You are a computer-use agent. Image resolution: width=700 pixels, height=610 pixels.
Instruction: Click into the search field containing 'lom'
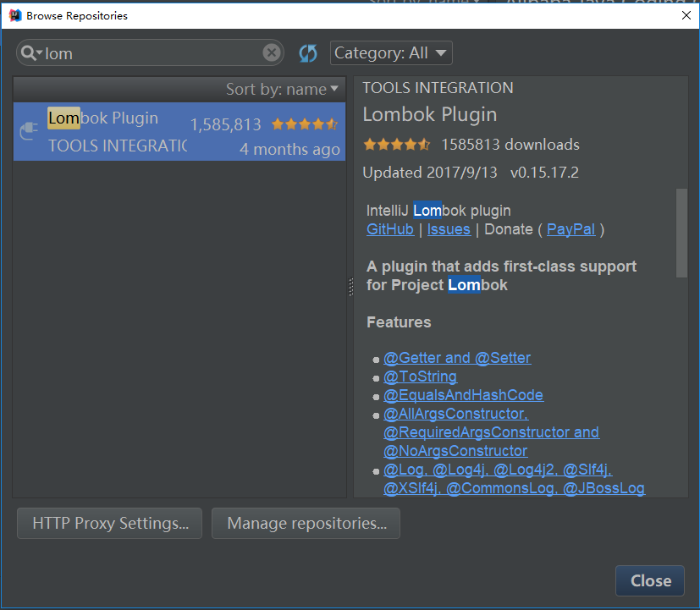click(x=152, y=53)
